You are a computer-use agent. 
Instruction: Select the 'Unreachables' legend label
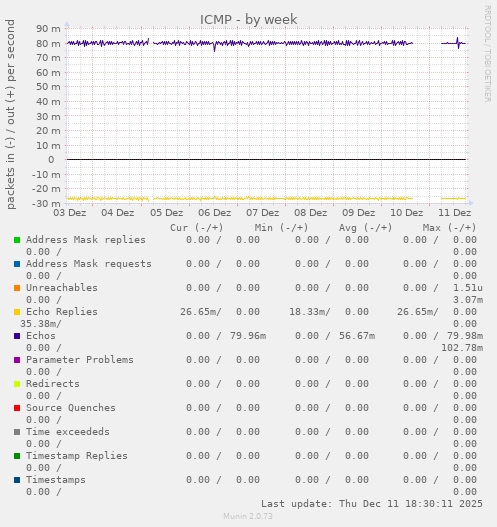pyautogui.click(x=62, y=288)
